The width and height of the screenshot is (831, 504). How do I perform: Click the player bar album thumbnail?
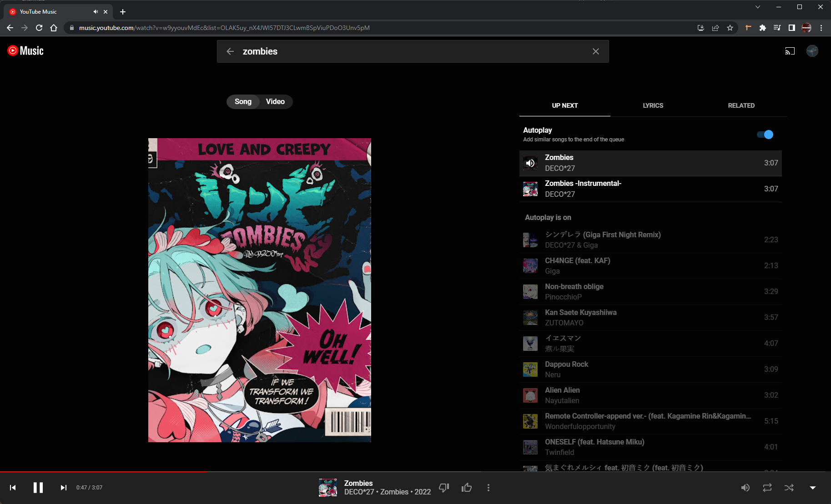pyautogui.click(x=328, y=488)
